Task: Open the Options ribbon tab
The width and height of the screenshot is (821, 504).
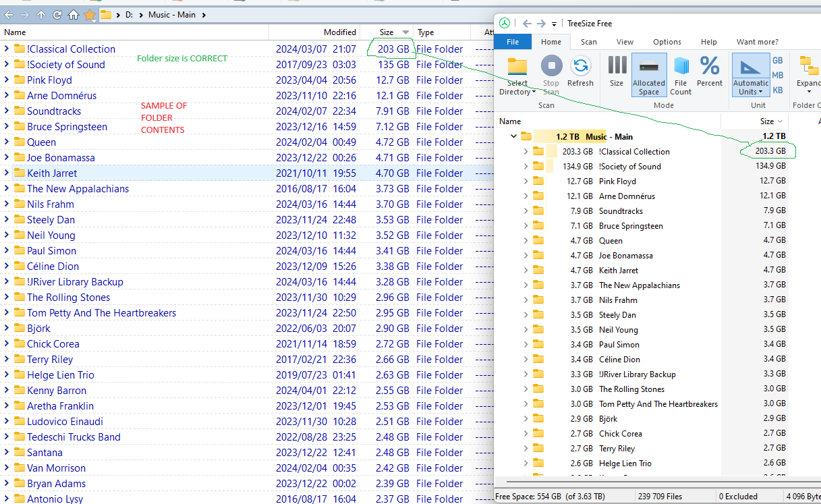Action: tap(667, 42)
